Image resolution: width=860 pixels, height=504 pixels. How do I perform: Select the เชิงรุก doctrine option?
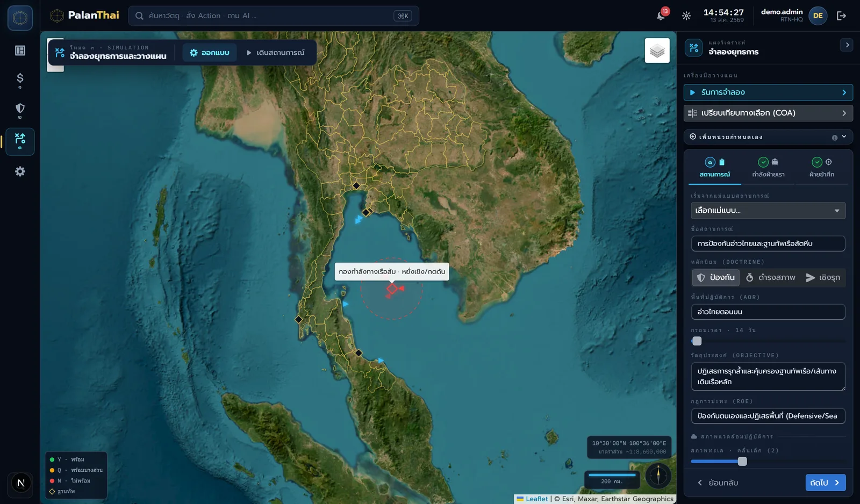[823, 277]
